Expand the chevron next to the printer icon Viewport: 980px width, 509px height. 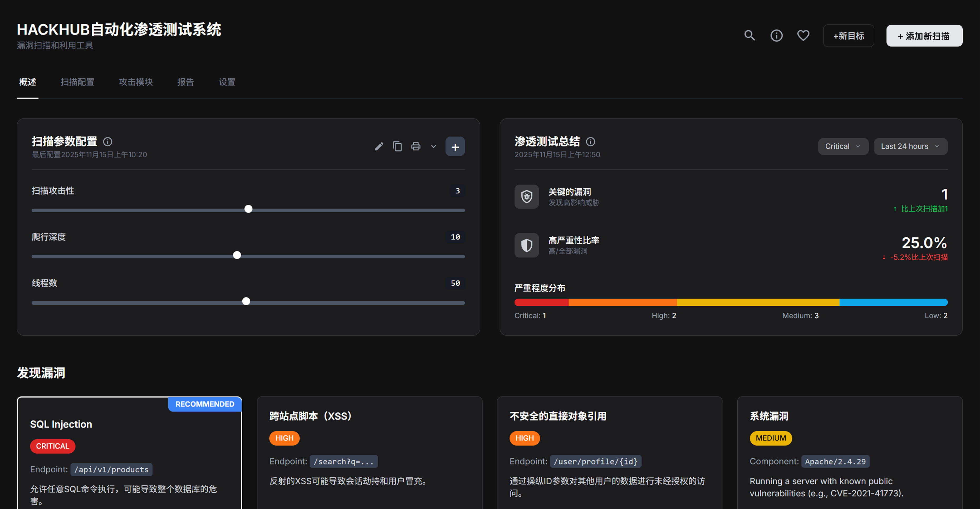click(x=433, y=146)
